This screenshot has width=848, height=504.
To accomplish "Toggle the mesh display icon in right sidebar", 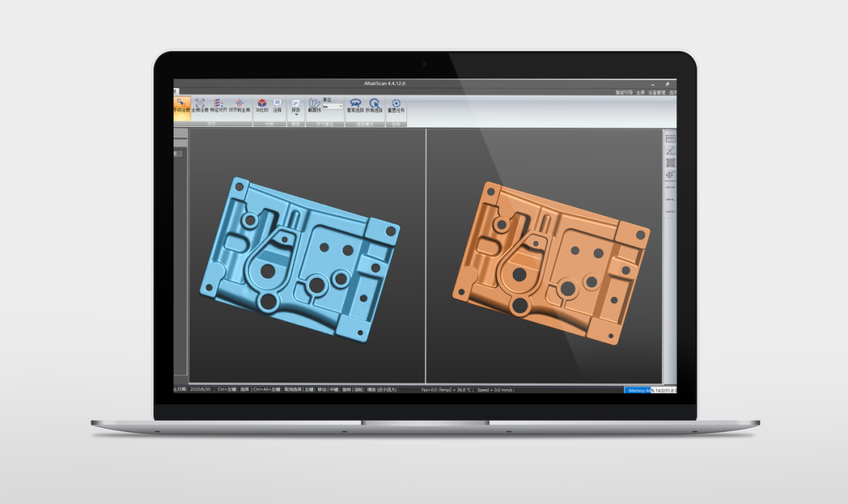I will 672,162.
